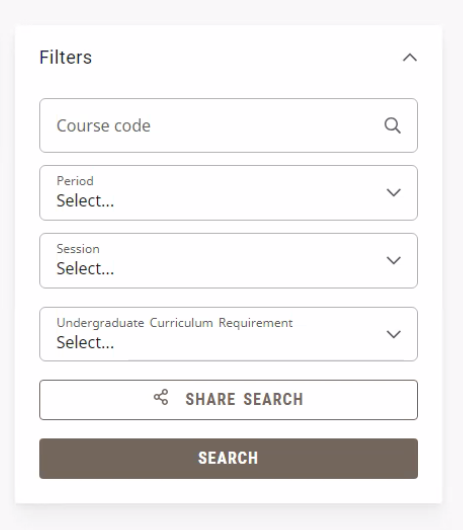463x530 pixels.
Task: Click the Session field label
Action: pyautogui.click(x=78, y=249)
